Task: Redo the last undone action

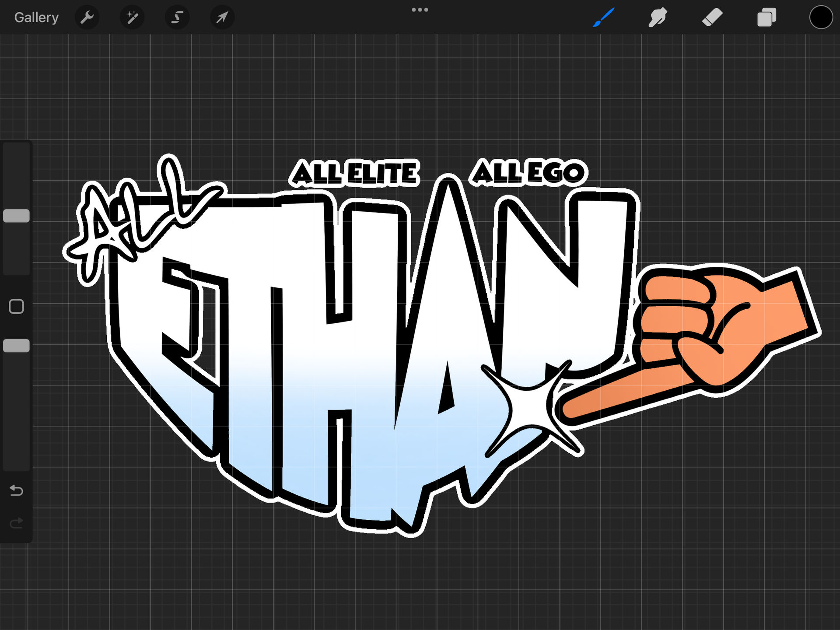Action: (x=16, y=523)
